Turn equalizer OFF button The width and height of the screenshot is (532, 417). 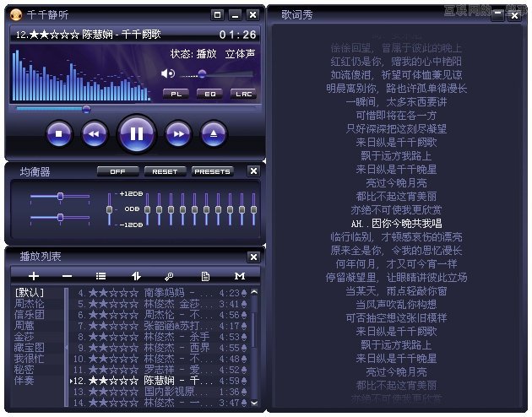tap(117, 171)
